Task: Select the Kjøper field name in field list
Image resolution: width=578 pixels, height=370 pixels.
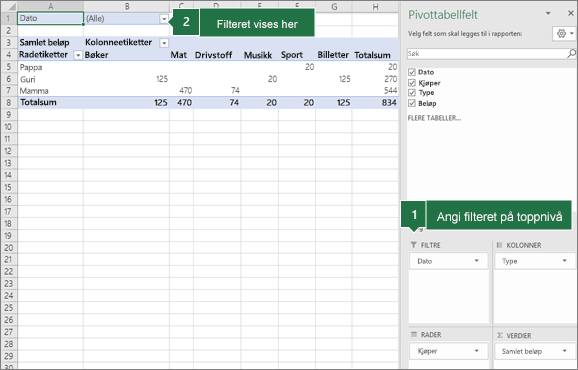Action: point(429,83)
